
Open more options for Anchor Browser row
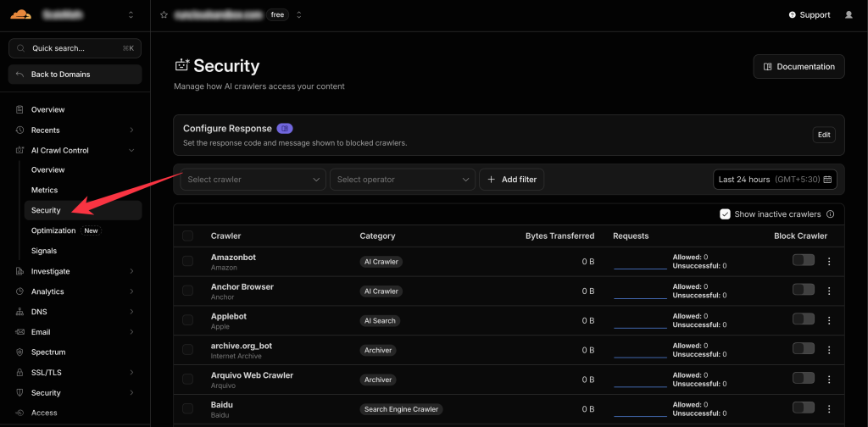pyautogui.click(x=829, y=291)
